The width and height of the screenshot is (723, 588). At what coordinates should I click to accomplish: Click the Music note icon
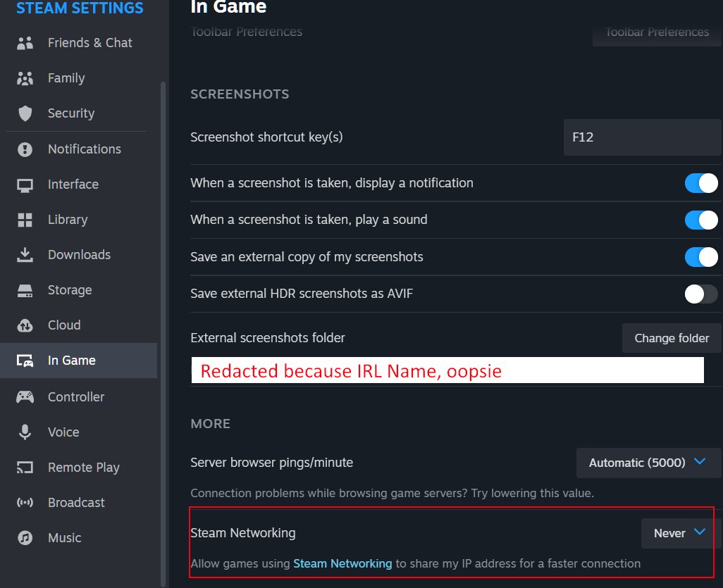(x=25, y=538)
